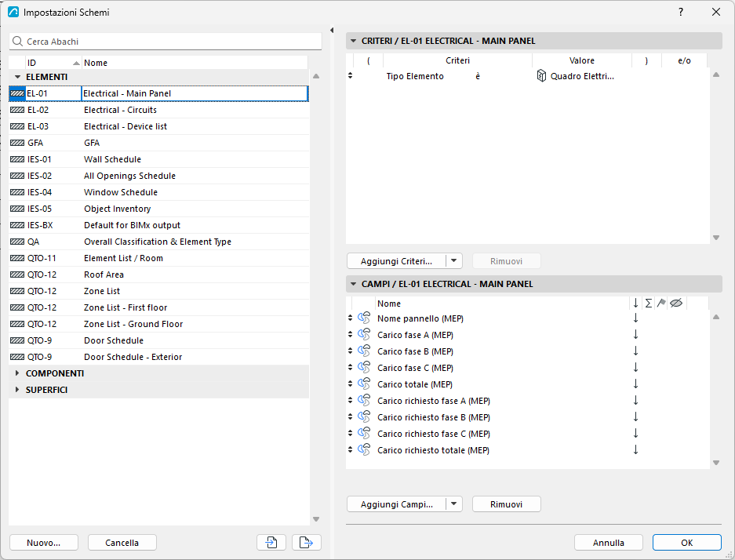
Task: Click the Rimuovi button under the Campi list
Action: (x=506, y=504)
